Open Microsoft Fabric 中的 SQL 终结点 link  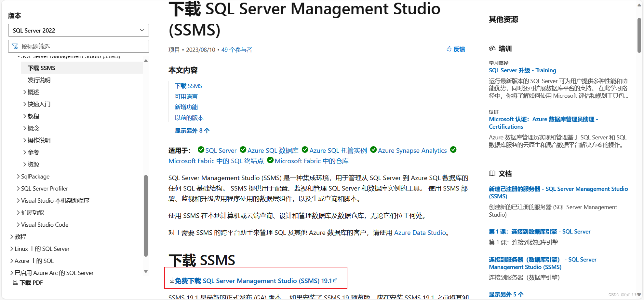pyautogui.click(x=216, y=161)
